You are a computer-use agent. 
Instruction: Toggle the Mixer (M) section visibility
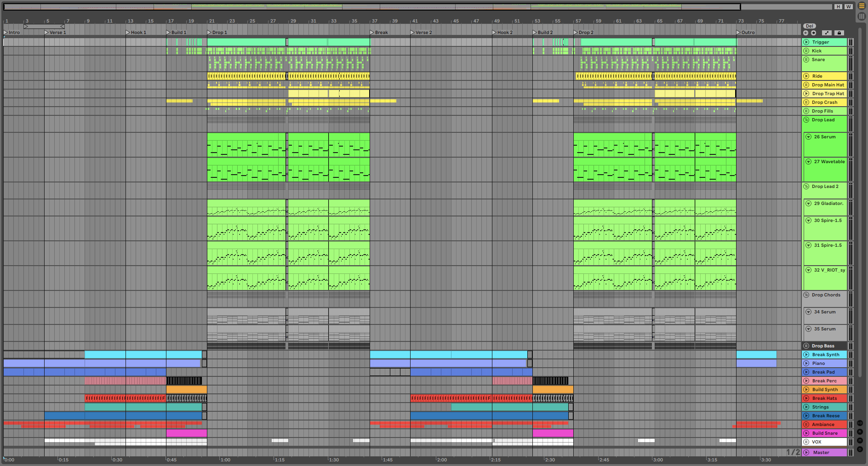(x=860, y=441)
